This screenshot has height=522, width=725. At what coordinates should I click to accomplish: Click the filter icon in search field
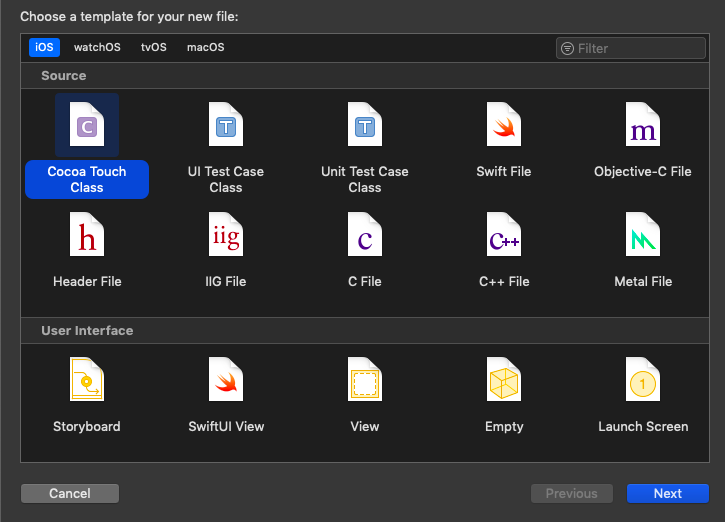[567, 48]
